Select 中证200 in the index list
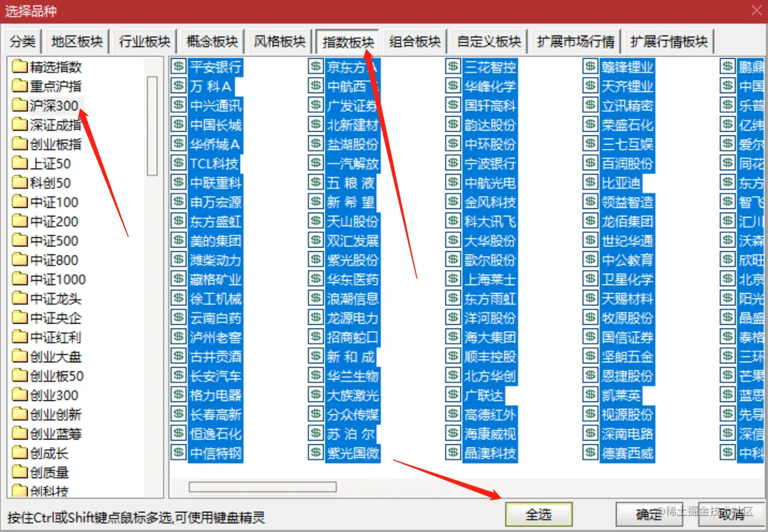Screen dimensions: 768x532 click(x=54, y=221)
